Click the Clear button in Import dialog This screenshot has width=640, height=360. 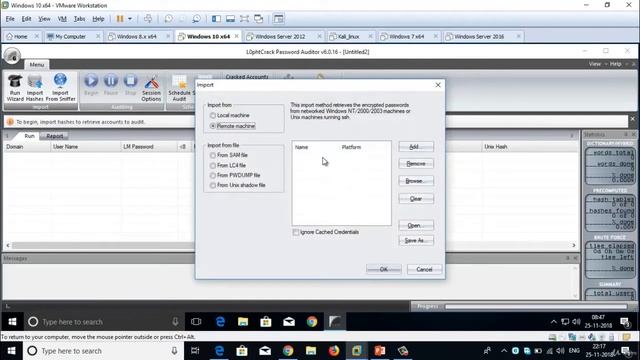416,199
